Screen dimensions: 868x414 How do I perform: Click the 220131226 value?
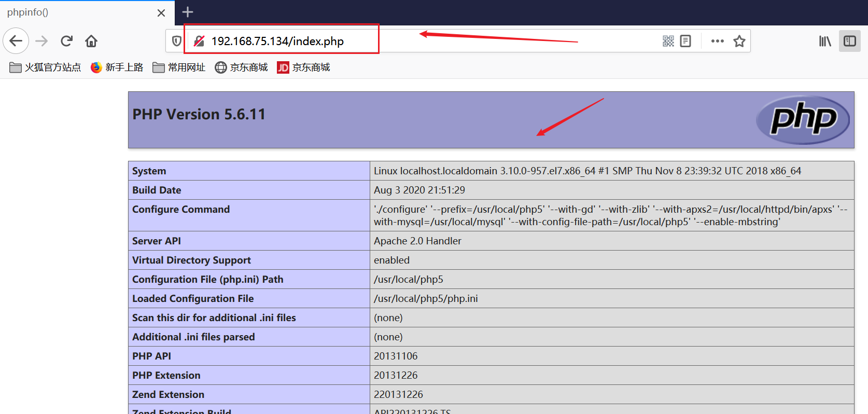(398, 394)
